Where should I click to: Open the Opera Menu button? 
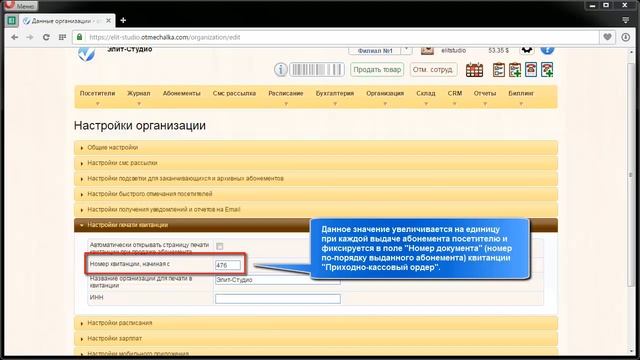click(x=20, y=5)
